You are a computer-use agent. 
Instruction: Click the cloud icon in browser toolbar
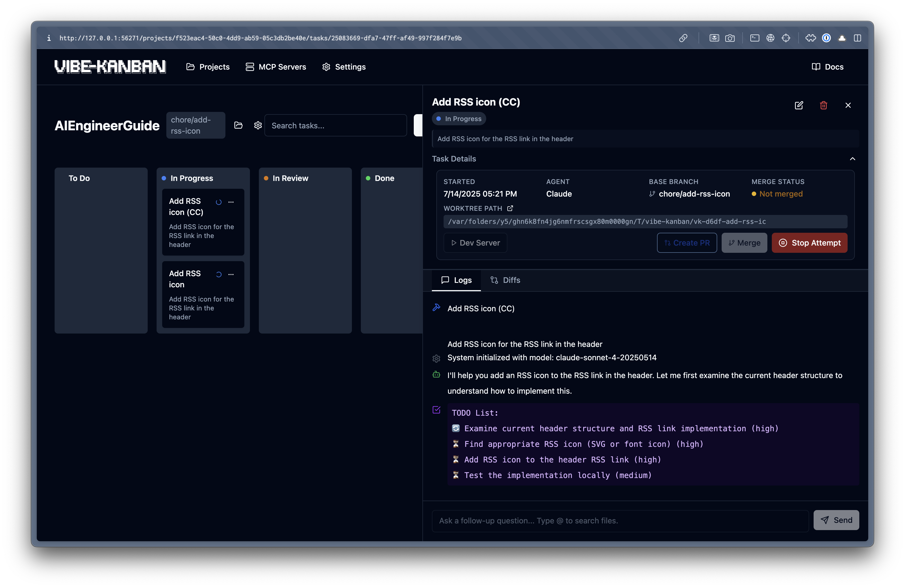842,38
